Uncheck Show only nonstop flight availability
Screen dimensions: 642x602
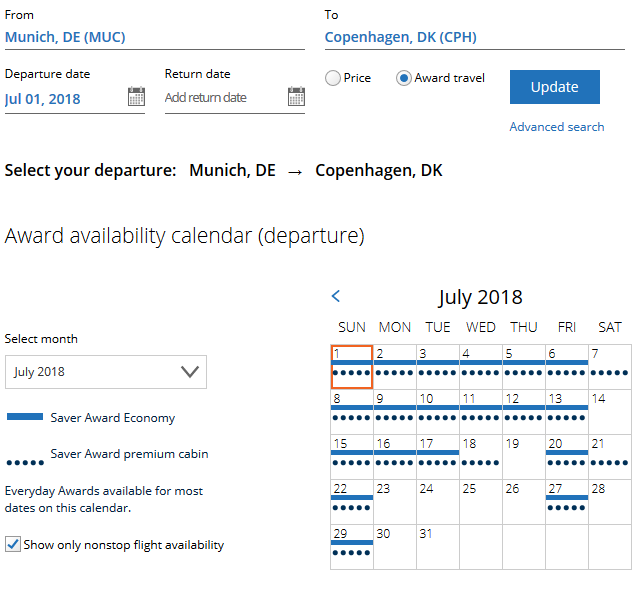13,545
